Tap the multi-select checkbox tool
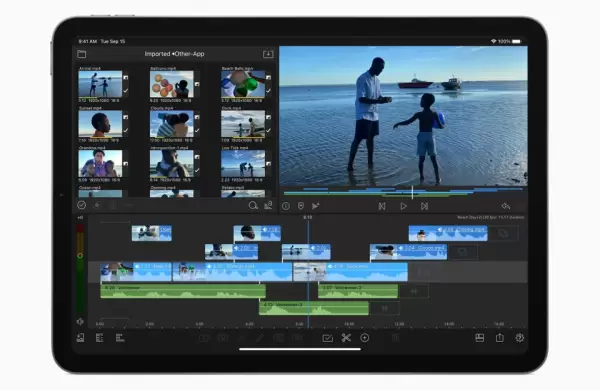 [328, 338]
